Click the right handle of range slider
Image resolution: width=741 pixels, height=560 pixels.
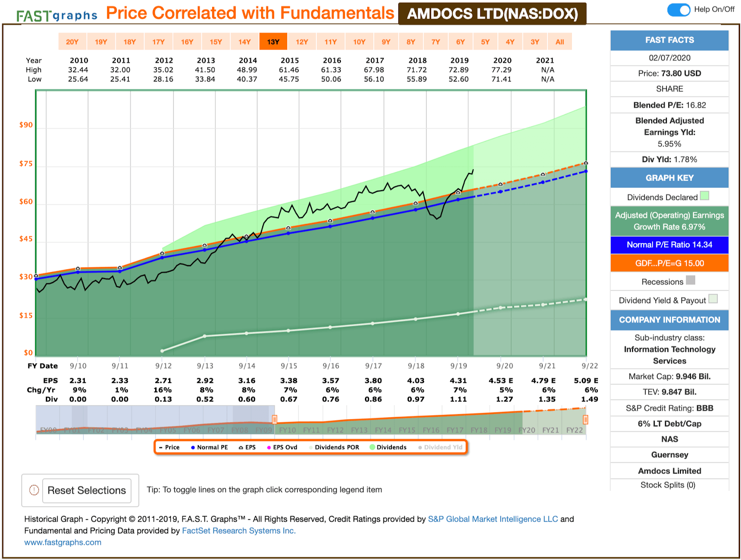coord(585,420)
